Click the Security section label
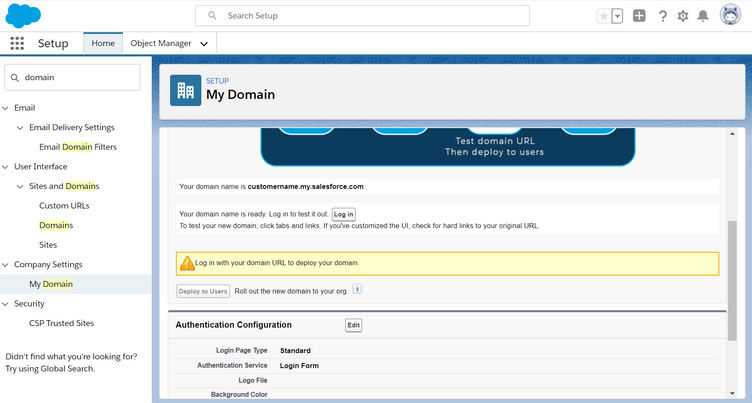This screenshot has height=403, width=752. point(29,304)
